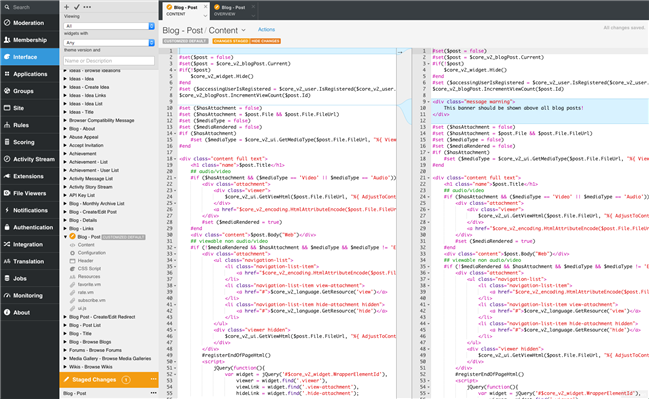
Task: Click the CUSTOMIZED DEFAULT badge under title
Action: [185, 41]
